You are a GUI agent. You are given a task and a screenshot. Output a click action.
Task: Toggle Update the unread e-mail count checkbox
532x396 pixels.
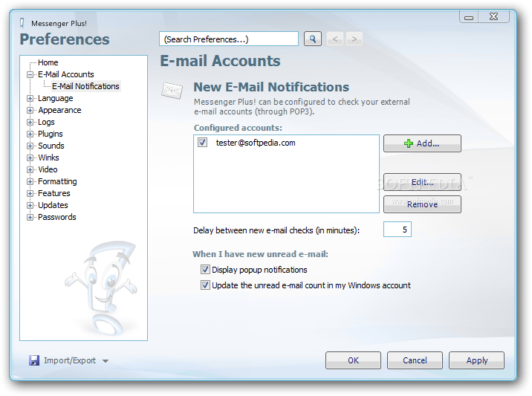coord(205,285)
